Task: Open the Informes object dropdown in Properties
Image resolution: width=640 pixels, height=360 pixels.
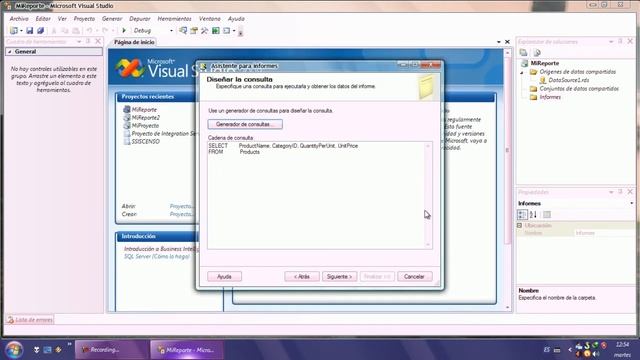Action: click(x=631, y=203)
